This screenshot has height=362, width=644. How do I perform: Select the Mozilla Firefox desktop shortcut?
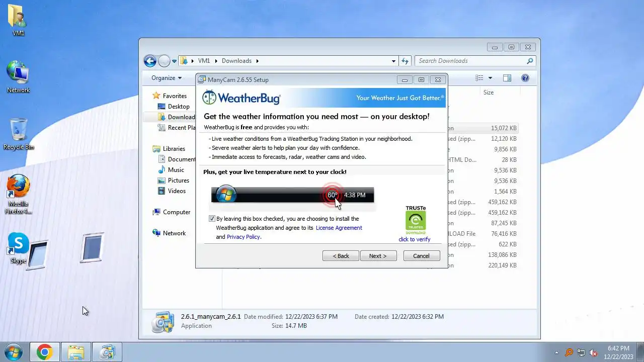[x=18, y=194]
